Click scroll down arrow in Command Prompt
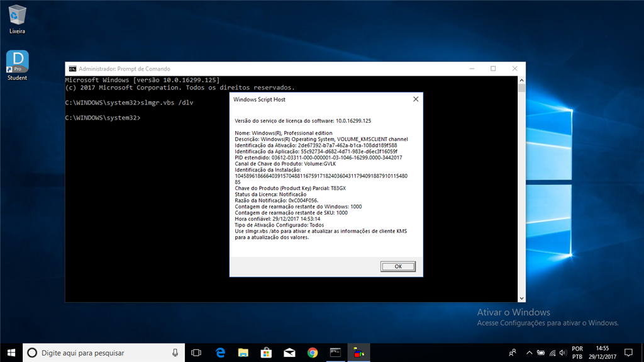The height and width of the screenshot is (362, 644). [521, 298]
